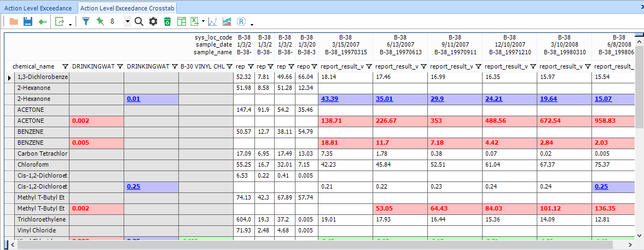Open filter for the 3/10/2008 report_result column
Image resolution: width=644 pixels, height=250 pixels.
(587, 66)
